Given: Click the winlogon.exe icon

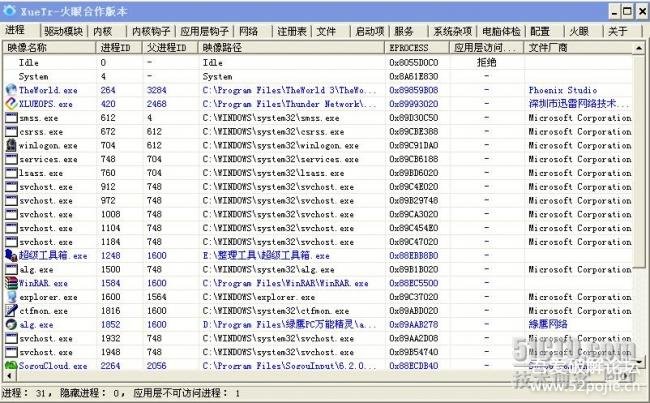Looking at the screenshot, I should 11,145.
